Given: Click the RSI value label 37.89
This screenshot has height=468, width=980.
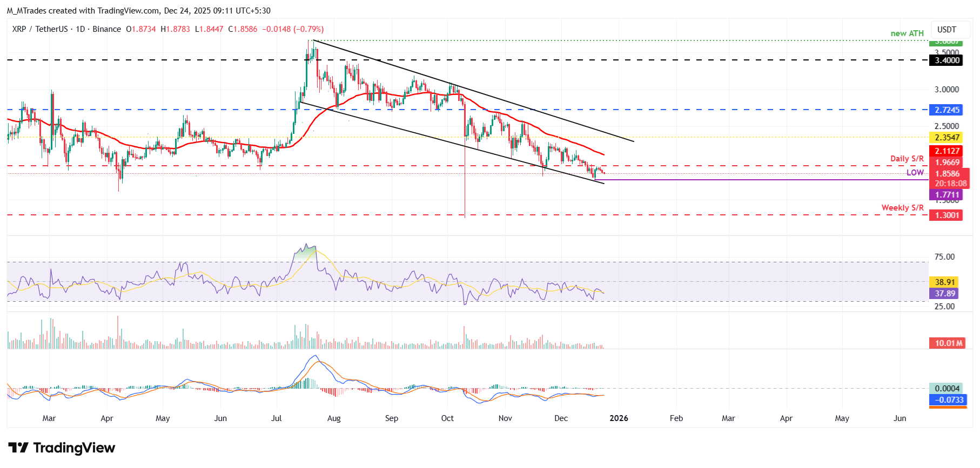Looking at the screenshot, I should [945, 294].
